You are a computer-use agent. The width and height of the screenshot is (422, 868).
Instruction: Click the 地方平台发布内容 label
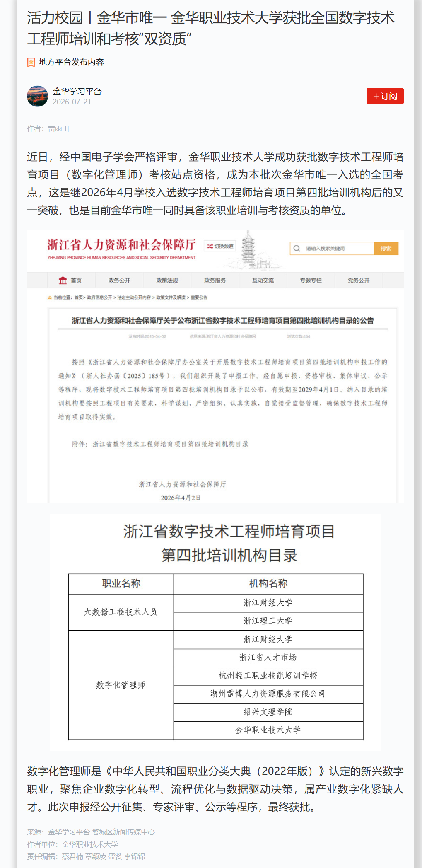coord(71,62)
